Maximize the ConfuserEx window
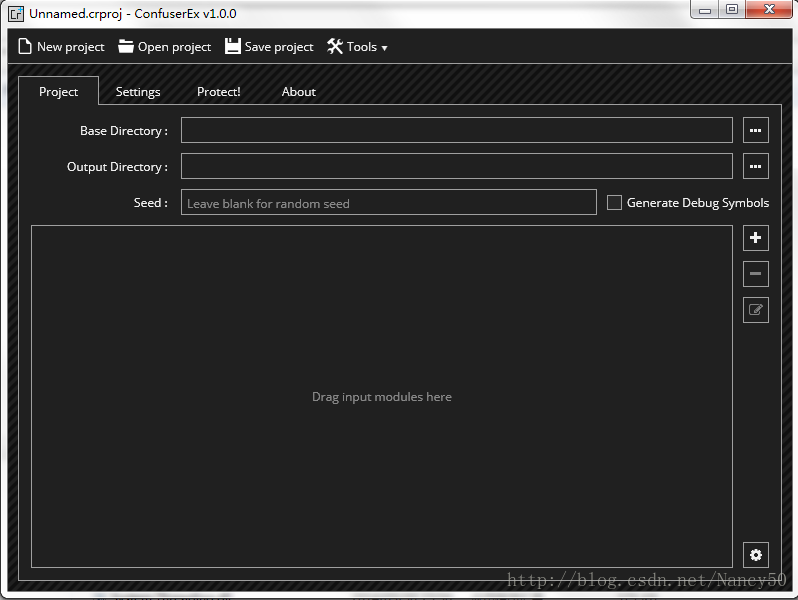The height and width of the screenshot is (600, 798). pyautogui.click(x=732, y=10)
